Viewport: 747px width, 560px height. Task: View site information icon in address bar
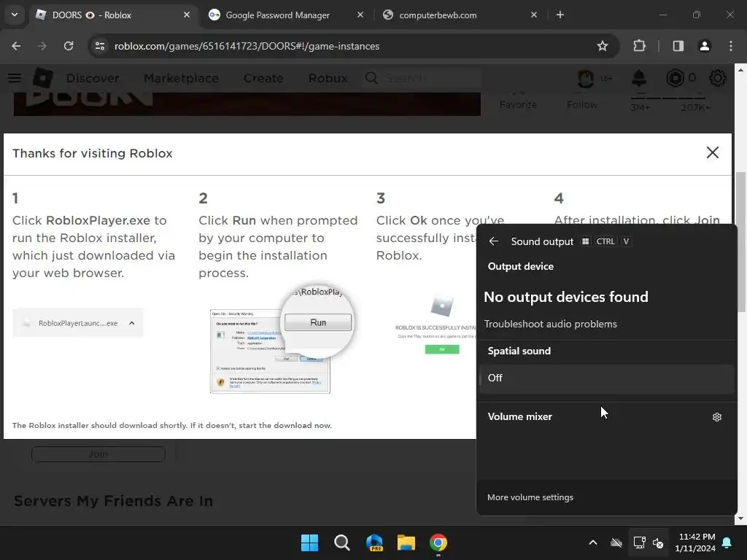point(100,46)
